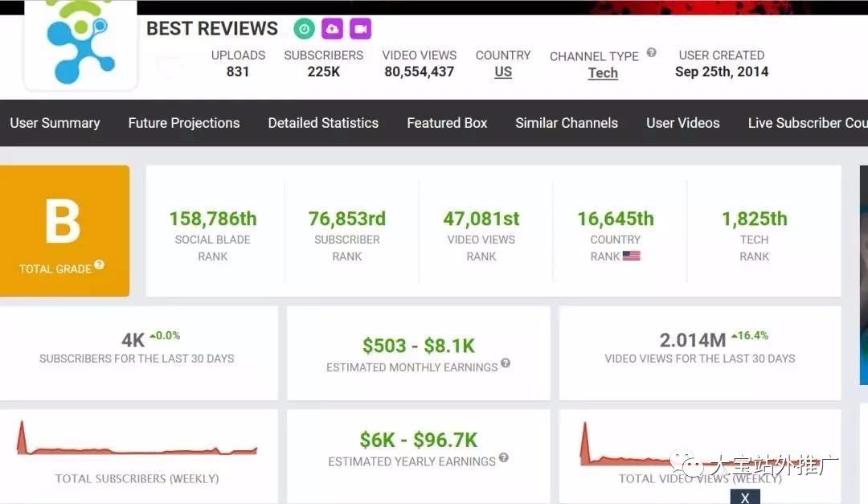868x504 pixels.
Task: Click the 80,554,437 video views value
Action: click(x=419, y=72)
